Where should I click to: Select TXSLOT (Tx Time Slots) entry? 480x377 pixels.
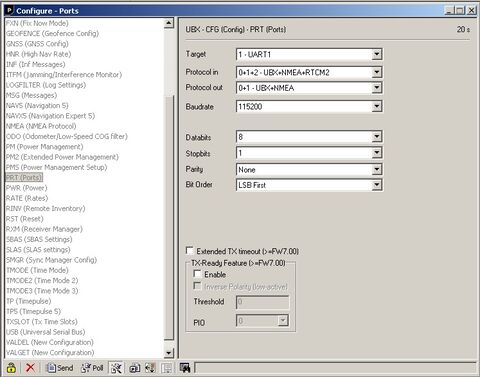[x=42, y=322]
